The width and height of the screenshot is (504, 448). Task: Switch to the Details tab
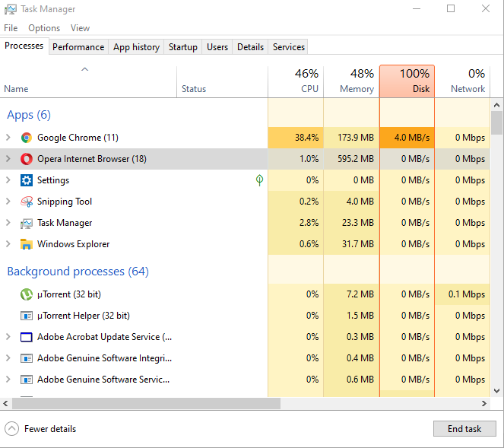point(250,47)
